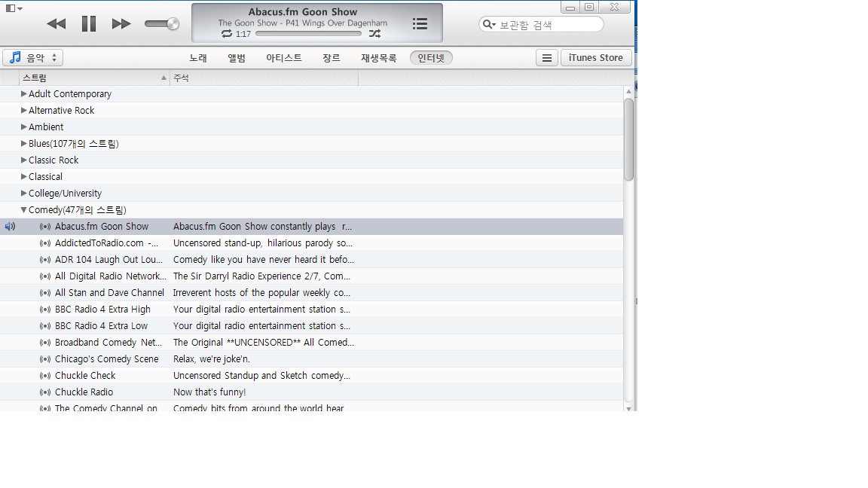Skip to the previous track
Image resolution: width=868 pixels, height=488 pixels.
pyautogui.click(x=57, y=24)
